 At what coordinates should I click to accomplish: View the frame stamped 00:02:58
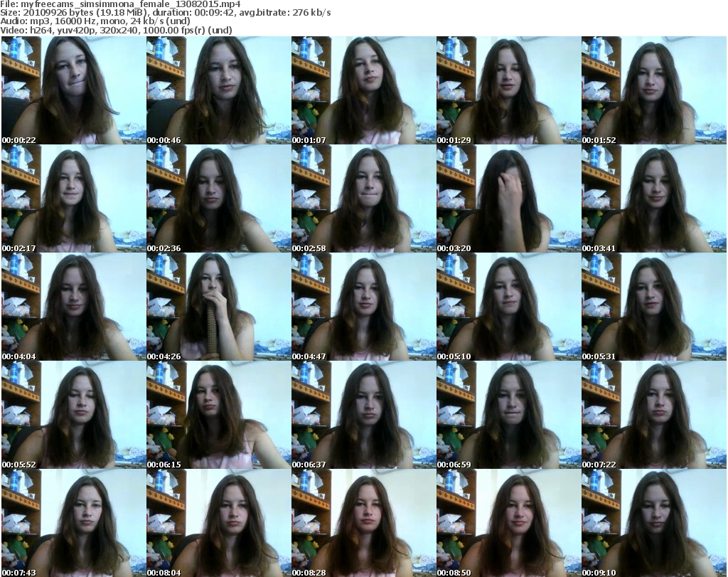[x=363, y=198]
